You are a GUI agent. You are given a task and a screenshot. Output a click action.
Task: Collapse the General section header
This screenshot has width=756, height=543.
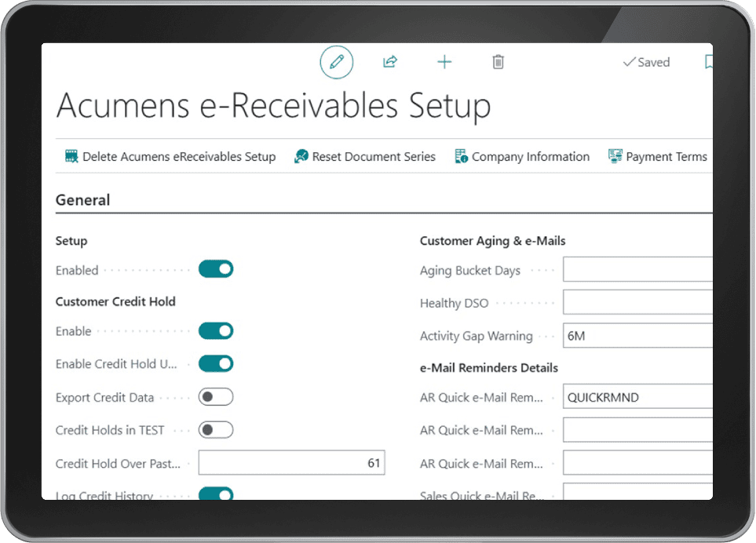tap(83, 200)
